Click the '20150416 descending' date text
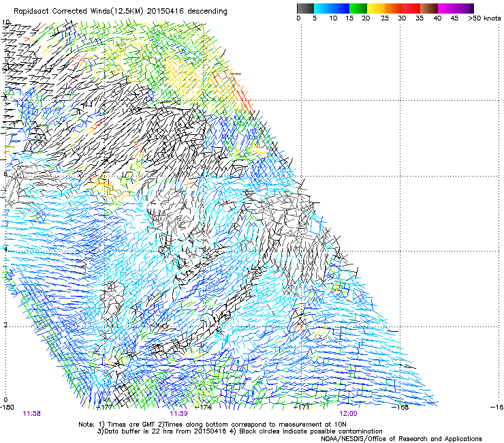This screenshot has height=443, width=504. point(187,11)
